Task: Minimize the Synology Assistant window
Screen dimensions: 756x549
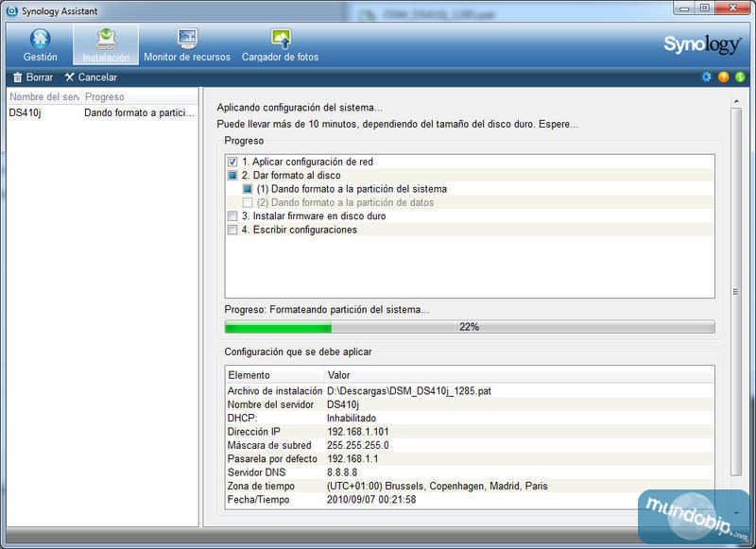Action: [683, 9]
